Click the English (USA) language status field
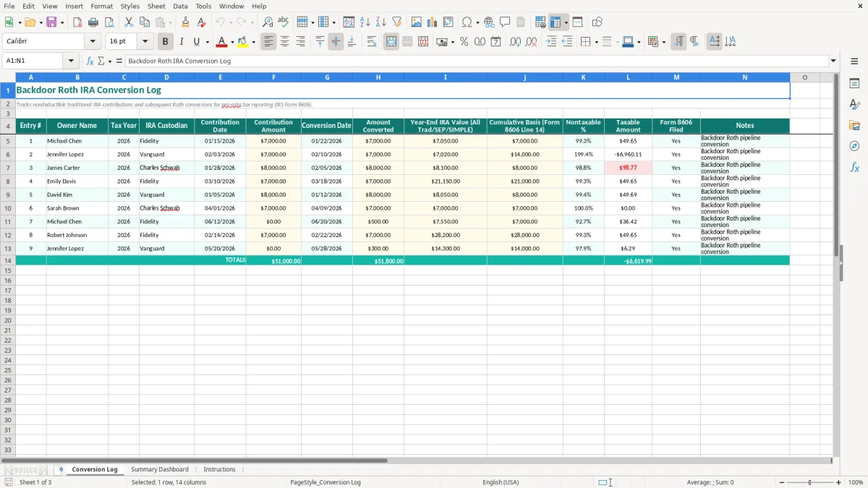The height and width of the screenshot is (488, 868). 501,482
